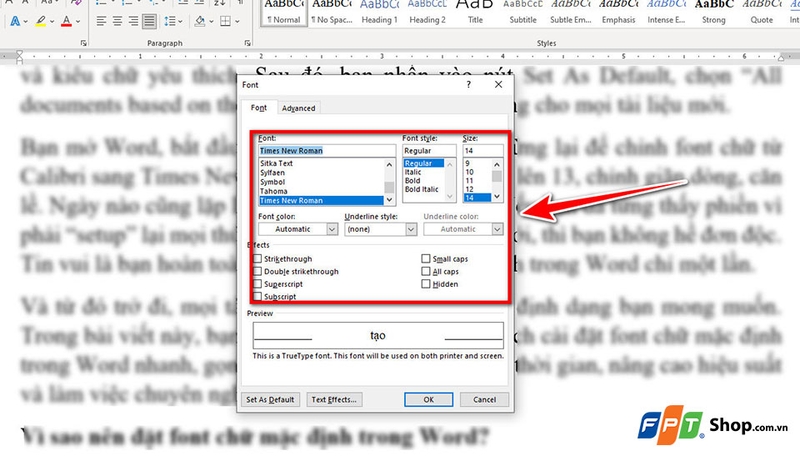Open the font color dropdown arrow in ribbon
Viewport: 800px width, 456px height.
78,22
